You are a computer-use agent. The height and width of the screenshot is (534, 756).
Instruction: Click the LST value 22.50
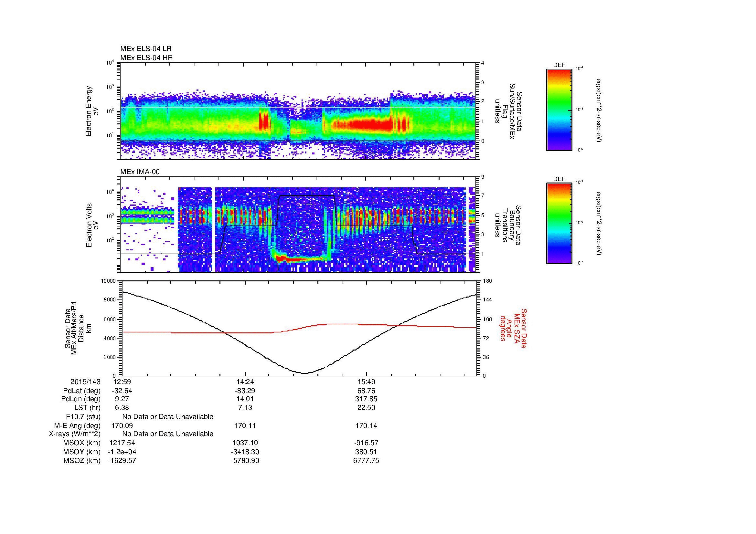click(366, 408)
